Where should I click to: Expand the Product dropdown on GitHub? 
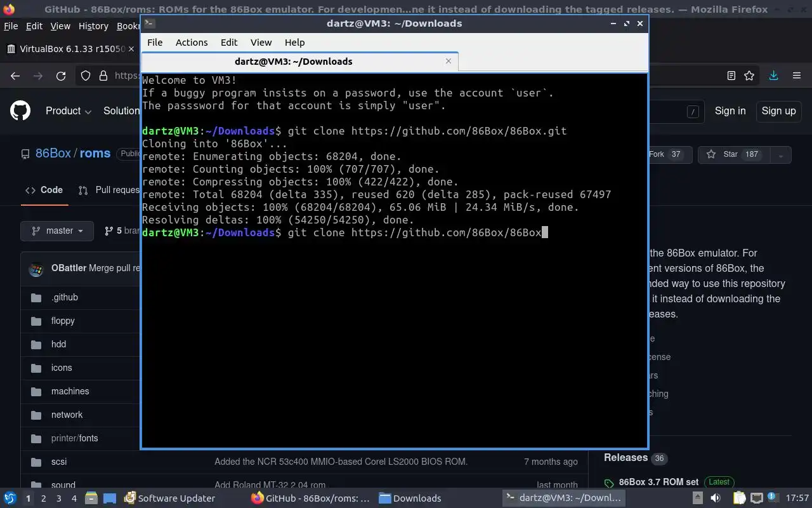[x=69, y=110]
